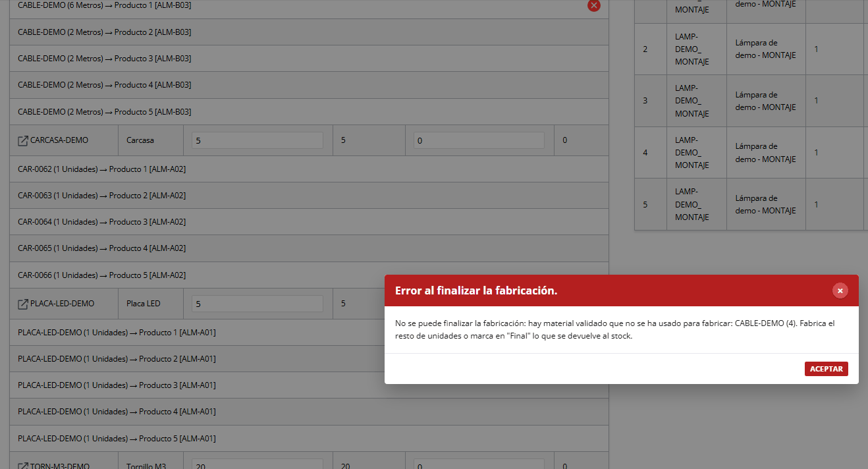Click the quantity 1 in table row 4

(x=817, y=153)
